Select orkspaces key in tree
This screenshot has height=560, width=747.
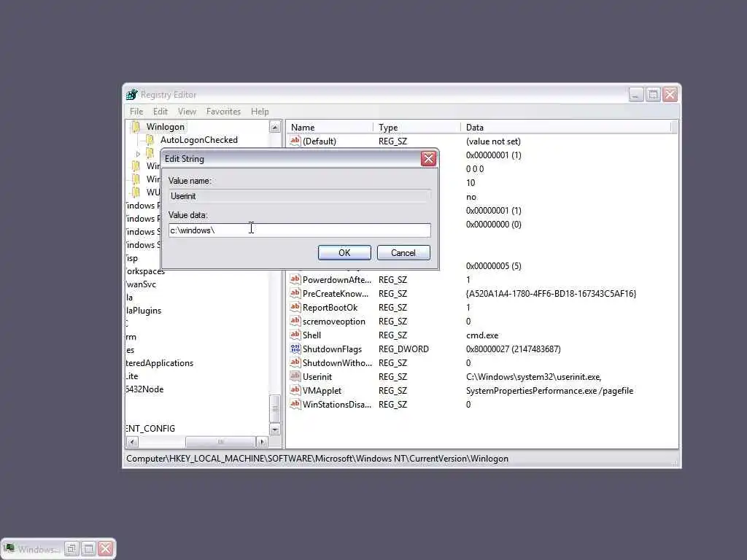pos(145,271)
